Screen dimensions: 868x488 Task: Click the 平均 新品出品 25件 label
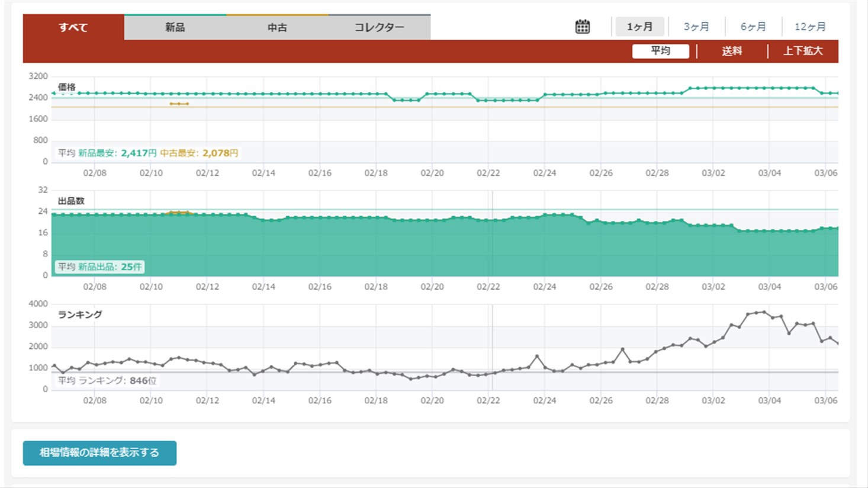click(99, 267)
